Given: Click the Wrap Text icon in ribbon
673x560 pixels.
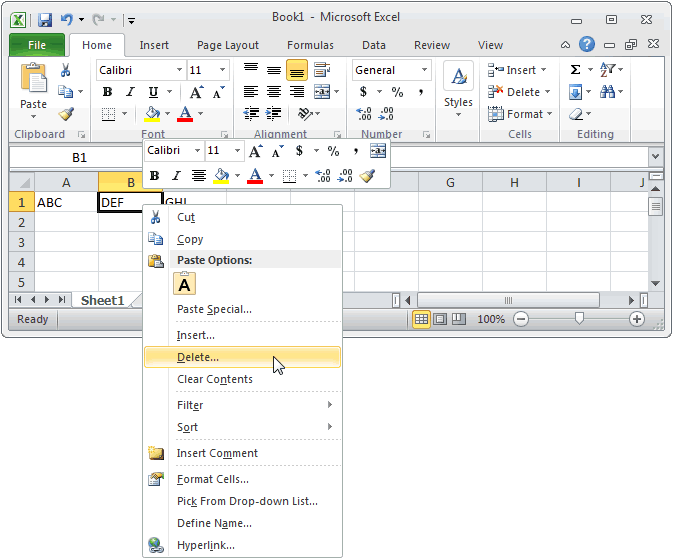Looking at the screenshot, I should (x=322, y=70).
